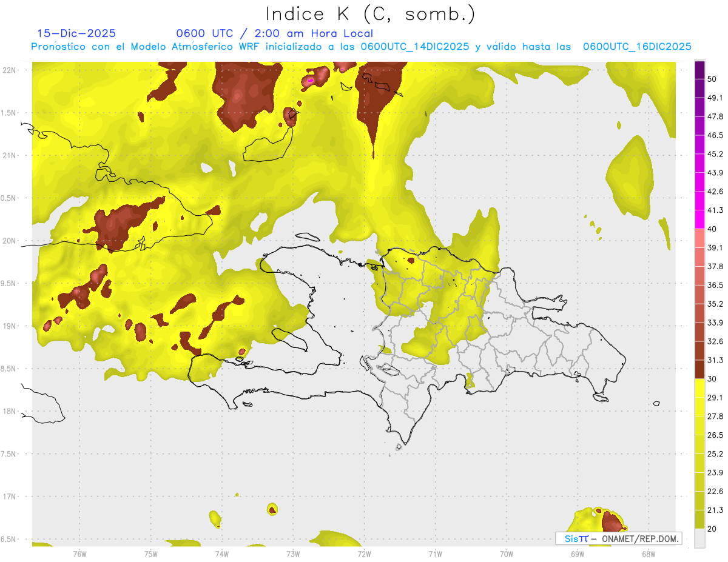Click the '0600 UTC / 2:00 am Hora Local' time text

pos(274,33)
